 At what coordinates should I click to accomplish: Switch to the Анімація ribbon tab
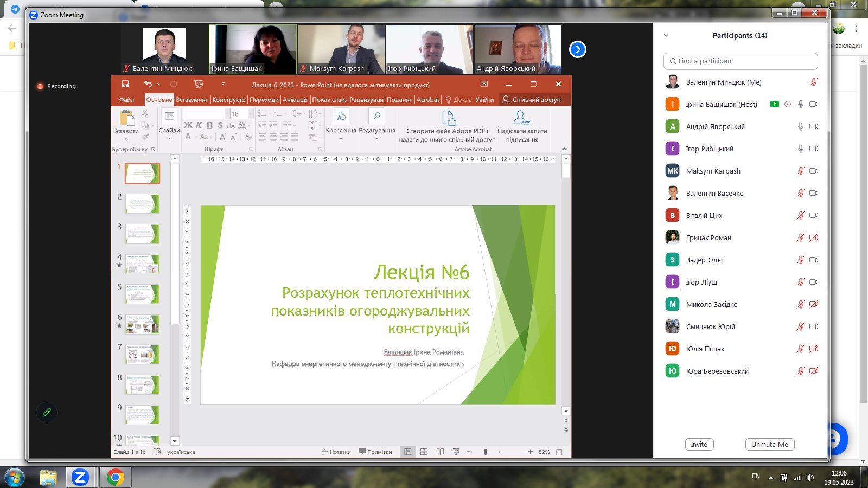(295, 100)
